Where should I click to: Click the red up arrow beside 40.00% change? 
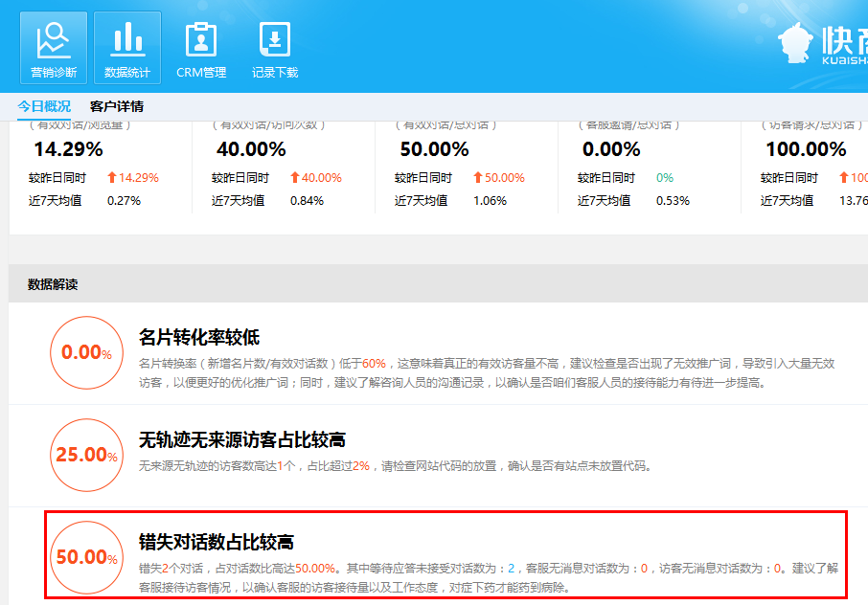click(x=294, y=178)
